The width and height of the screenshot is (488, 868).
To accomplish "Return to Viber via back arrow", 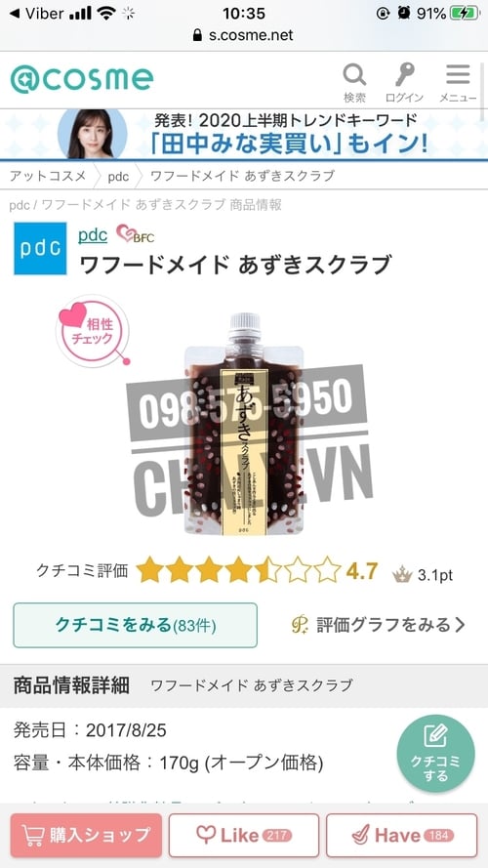I will pos(35,14).
